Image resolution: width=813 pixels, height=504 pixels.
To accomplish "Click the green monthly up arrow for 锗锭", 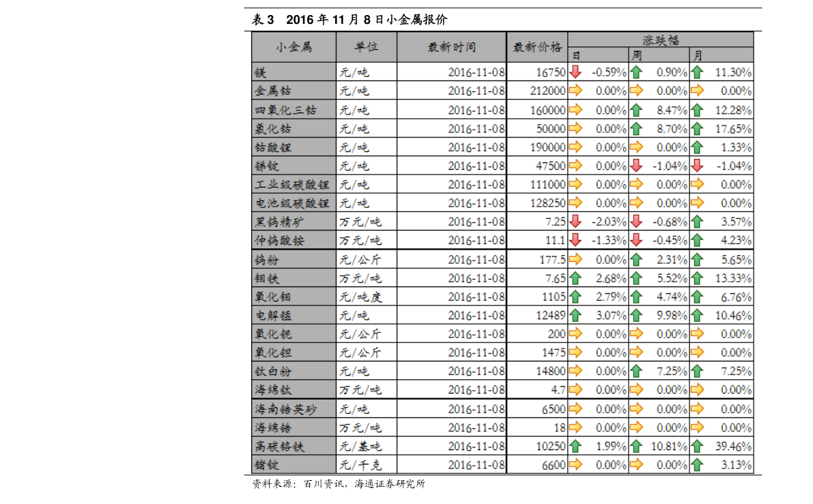I will 697,464.
